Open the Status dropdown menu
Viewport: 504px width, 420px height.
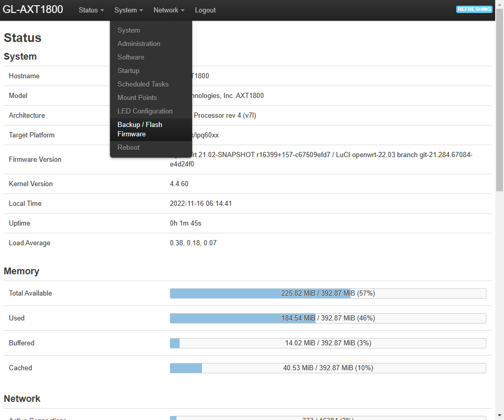click(x=91, y=10)
